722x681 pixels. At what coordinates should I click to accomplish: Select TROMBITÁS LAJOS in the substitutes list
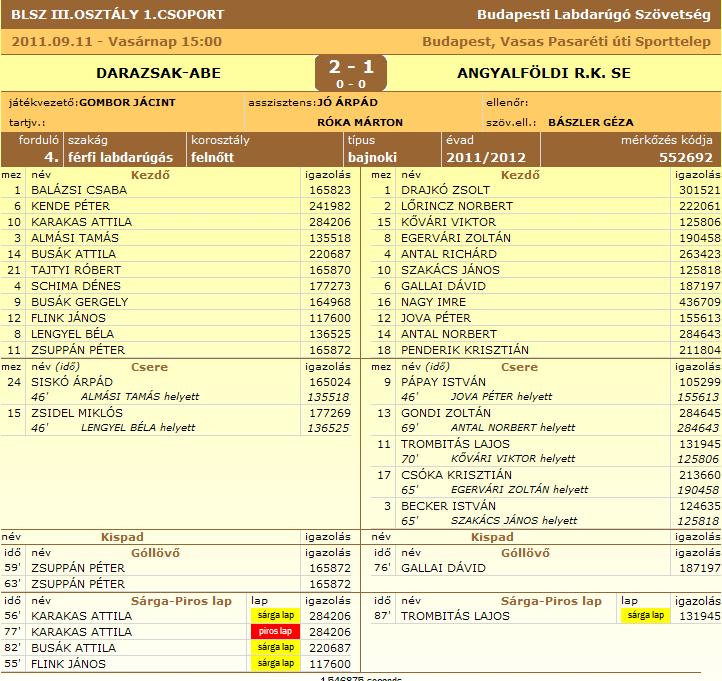point(455,444)
